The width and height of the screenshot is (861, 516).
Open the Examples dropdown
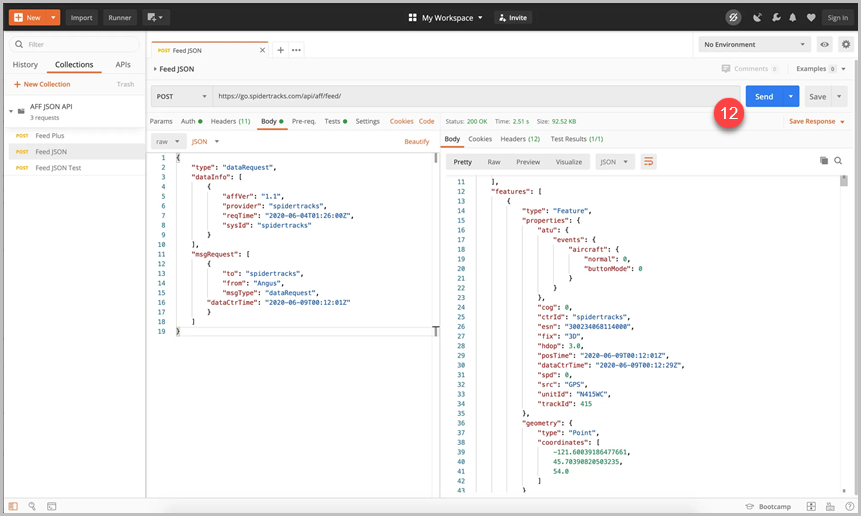point(821,69)
